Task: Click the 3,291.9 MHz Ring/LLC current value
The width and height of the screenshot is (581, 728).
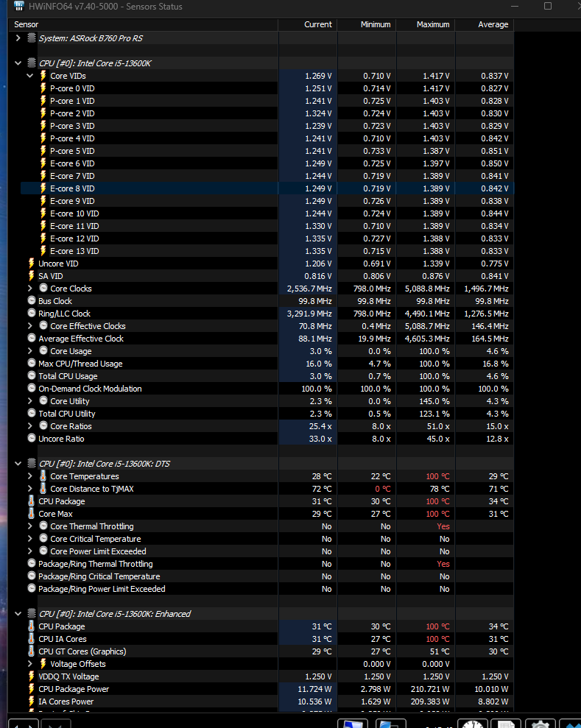Action: pyautogui.click(x=309, y=314)
